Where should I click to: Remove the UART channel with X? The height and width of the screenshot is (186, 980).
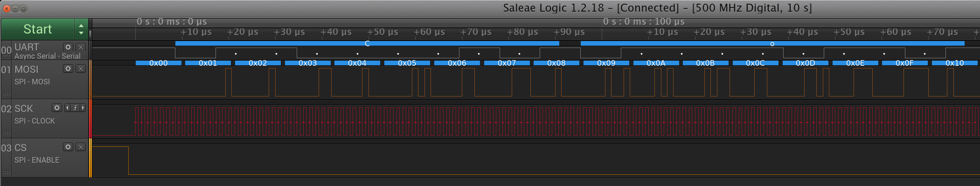point(81,47)
